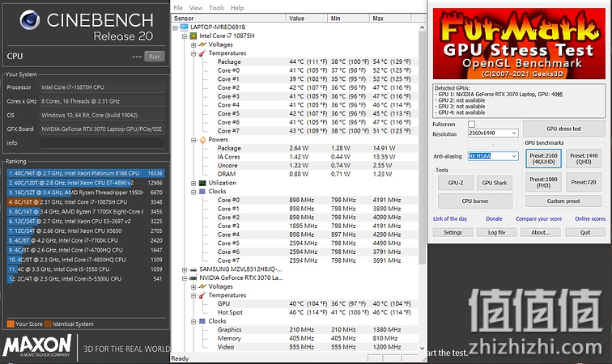Image resolution: width=612 pixels, height=364 pixels.
Task: Open the Custom preset button
Action: tap(563, 201)
